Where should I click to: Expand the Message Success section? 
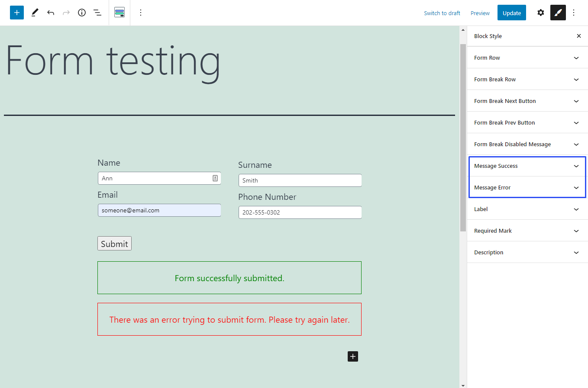(576, 166)
